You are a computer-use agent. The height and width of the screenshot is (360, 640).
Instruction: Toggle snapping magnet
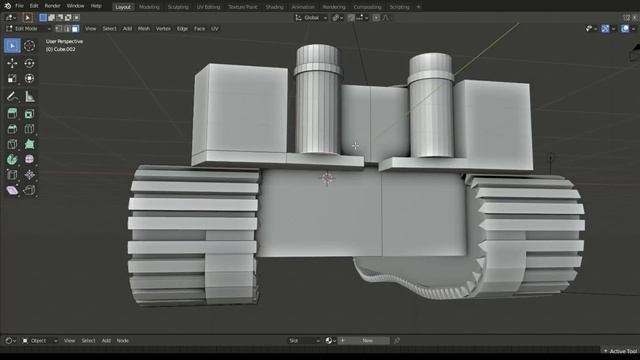point(351,18)
